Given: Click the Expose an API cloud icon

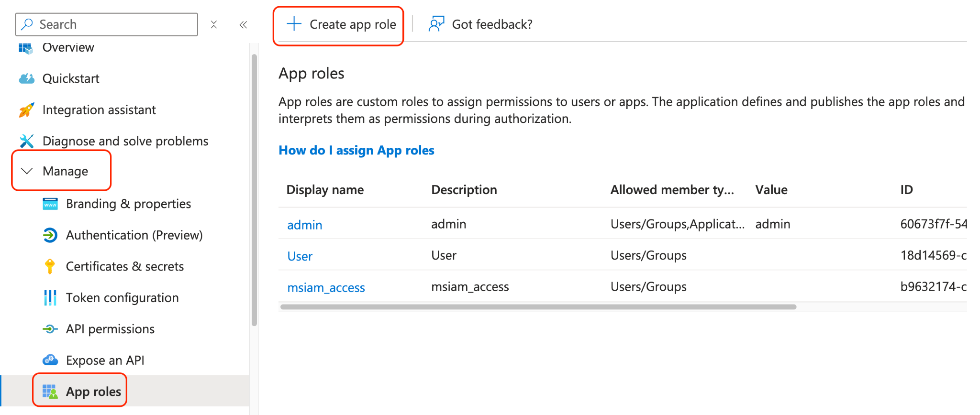Looking at the screenshot, I should tap(50, 360).
